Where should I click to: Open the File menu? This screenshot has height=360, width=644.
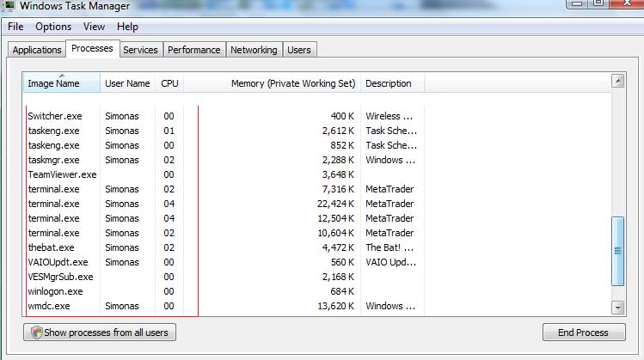(x=15, y=27)
